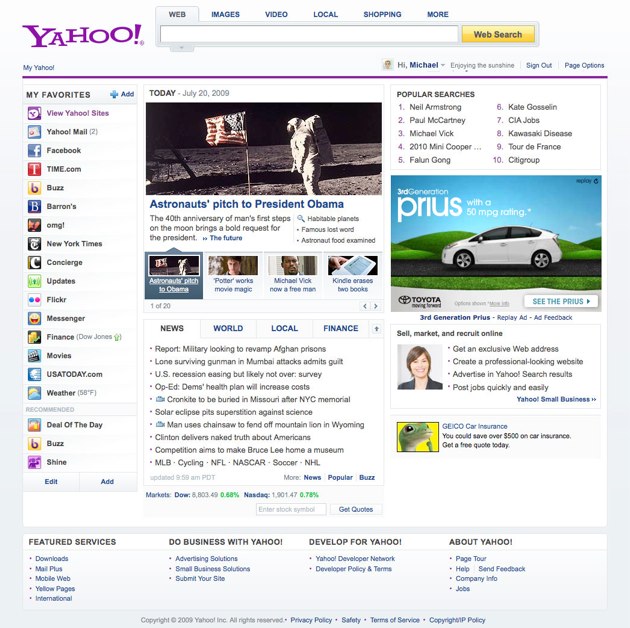Screen dimensions: 630x628
Task: Click the New York Times icon
Action: tap(34, 244)
